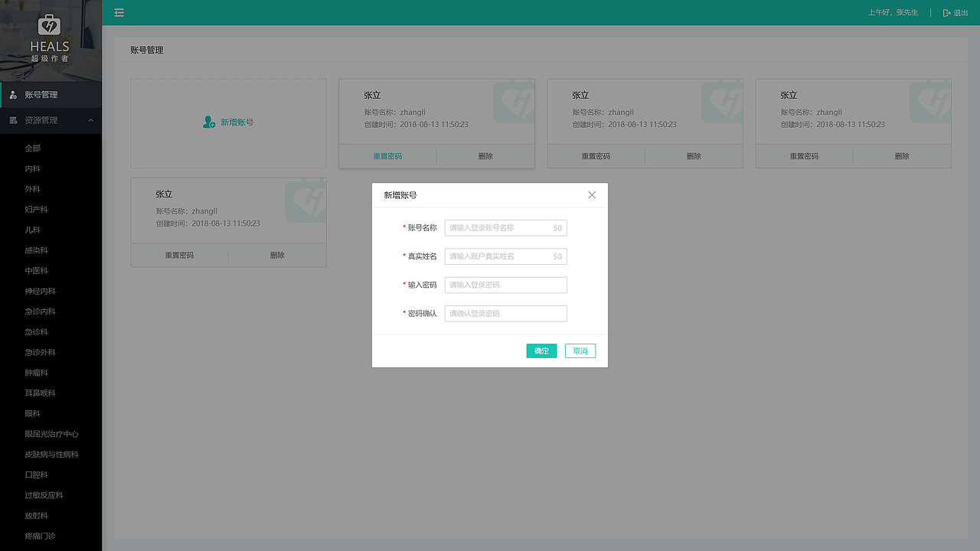The height and width of the screenshot is (551, 980).
Task: Select 内科 department
Action: click(33, 168)
